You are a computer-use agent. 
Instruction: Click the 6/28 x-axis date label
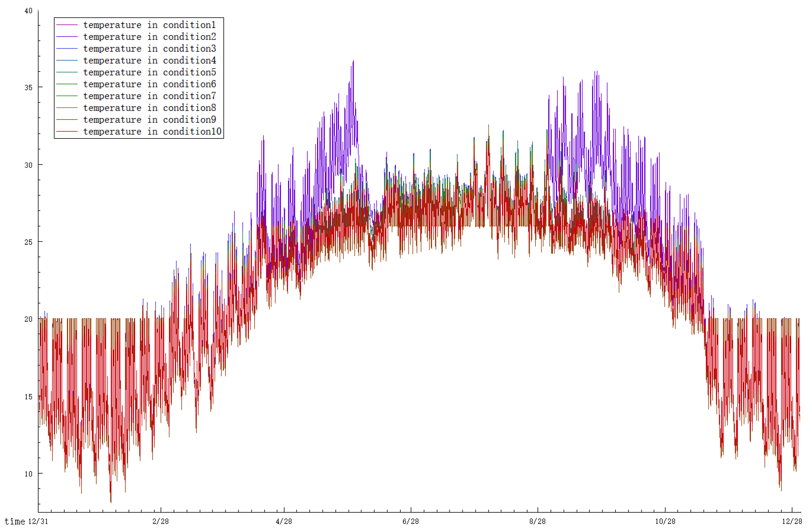tap(410, 522)
